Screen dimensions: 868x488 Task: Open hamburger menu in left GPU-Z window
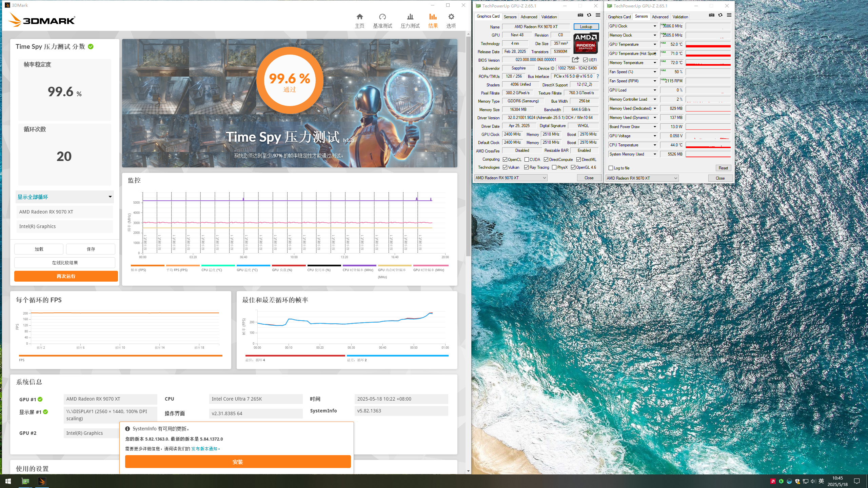pos(598,15)
